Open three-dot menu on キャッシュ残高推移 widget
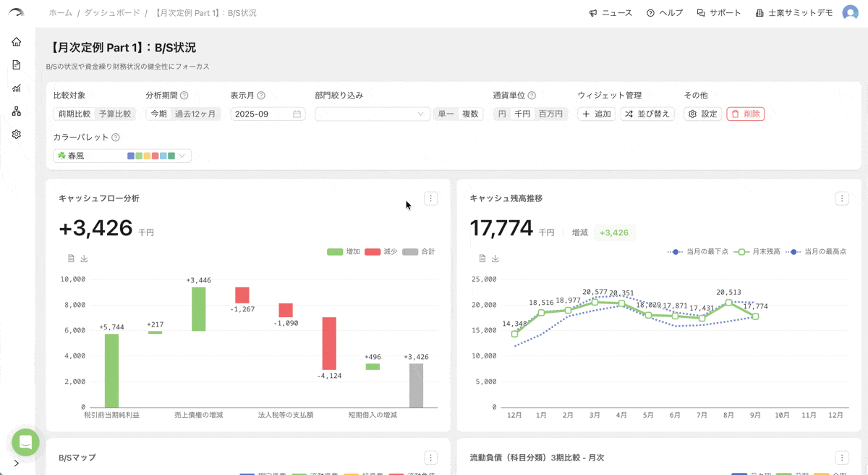The width and height of the screenshot is (868, 475). 841,198
